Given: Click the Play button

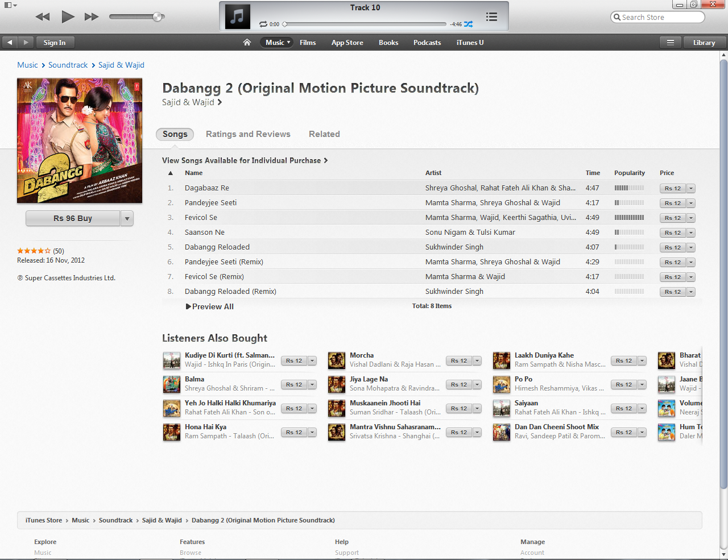Looking at the screenshot, I should (68, 16).
